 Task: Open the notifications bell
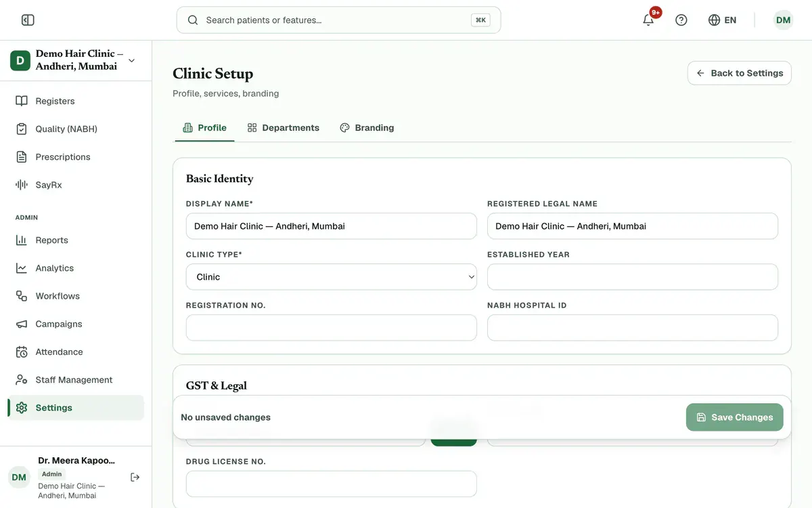[x=648, y=20]
